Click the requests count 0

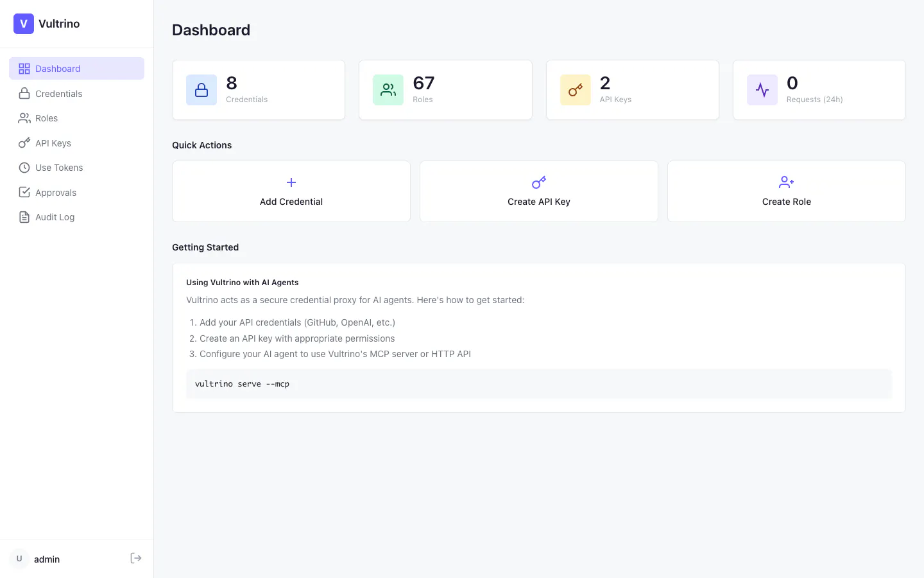pyautogui.click(x=792, y=83)
